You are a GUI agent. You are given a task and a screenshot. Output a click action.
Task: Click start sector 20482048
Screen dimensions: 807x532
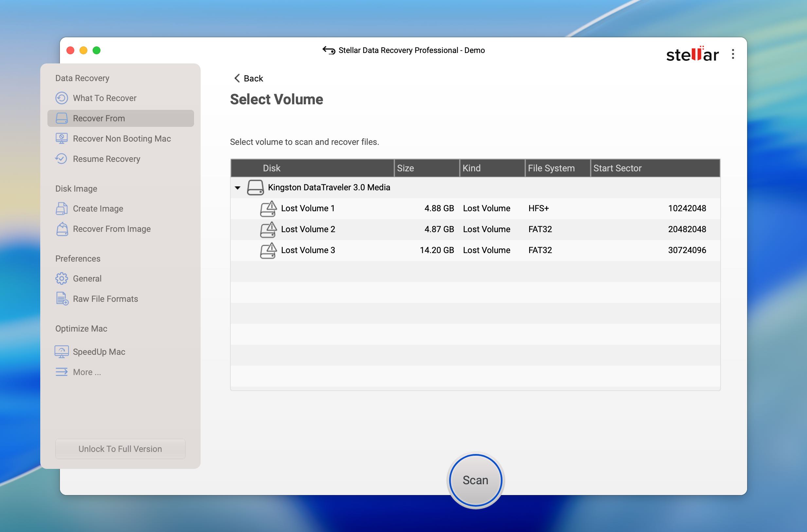[x=687, y=229]
